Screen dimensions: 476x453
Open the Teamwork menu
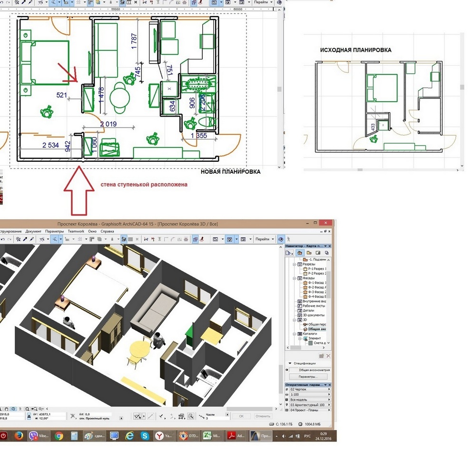click(76, 231)
